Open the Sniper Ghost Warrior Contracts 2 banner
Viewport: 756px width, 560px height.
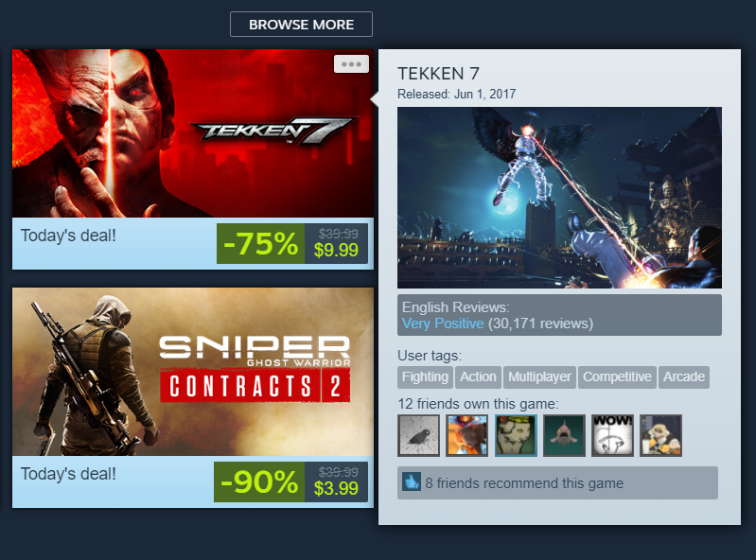193,372
